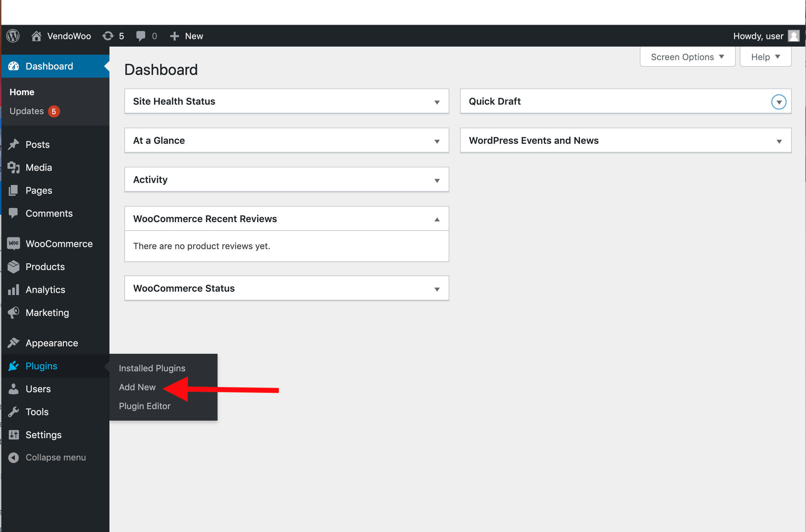Collapse the WooCommerce Recent Reviews panel
806x532 pixels.
[437, 219]
